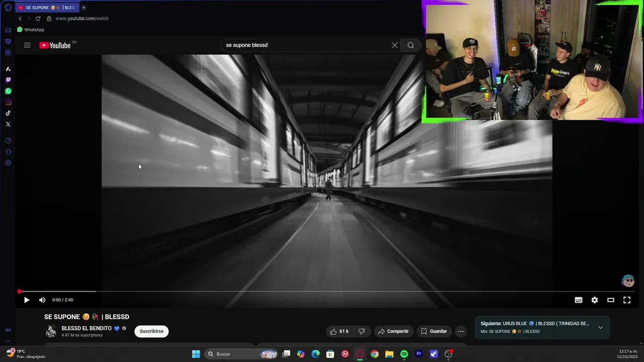
Task: Open browser history clock icon
Action: [x=8, y=141]
